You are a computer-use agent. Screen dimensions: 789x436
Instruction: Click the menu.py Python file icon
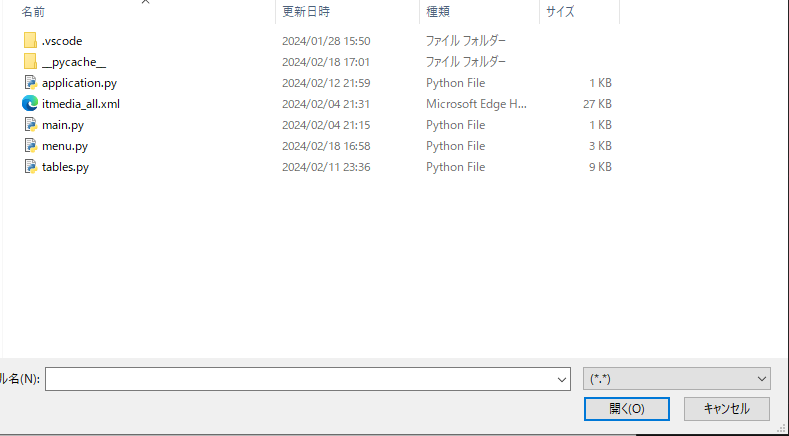(x=30, y=146)
